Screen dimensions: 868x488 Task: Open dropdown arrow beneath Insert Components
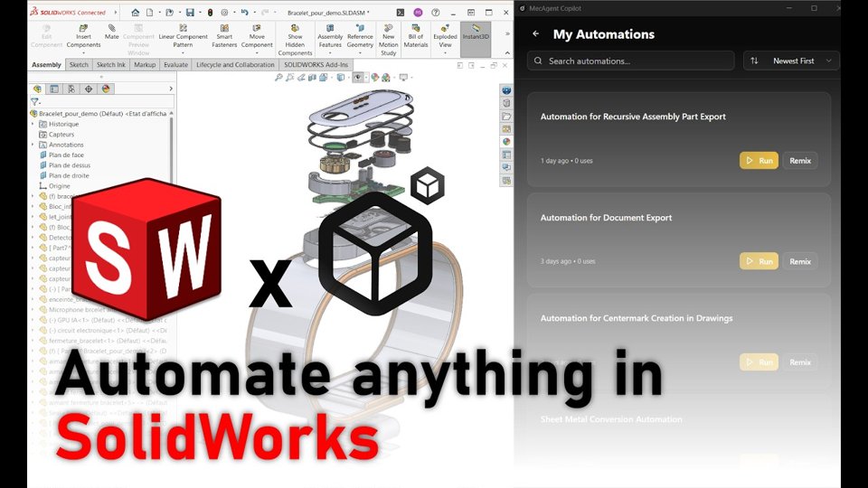[83, 53]
